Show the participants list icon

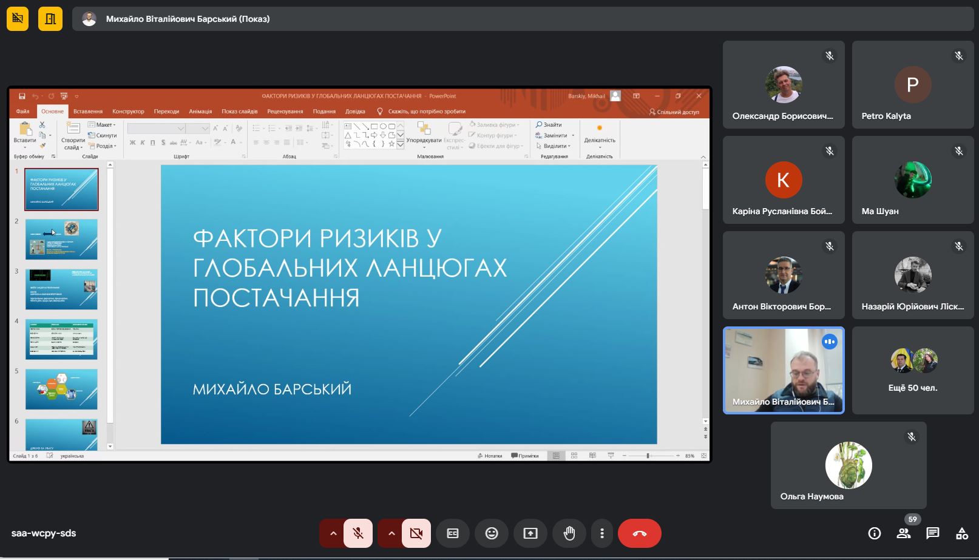click(903, 533)
